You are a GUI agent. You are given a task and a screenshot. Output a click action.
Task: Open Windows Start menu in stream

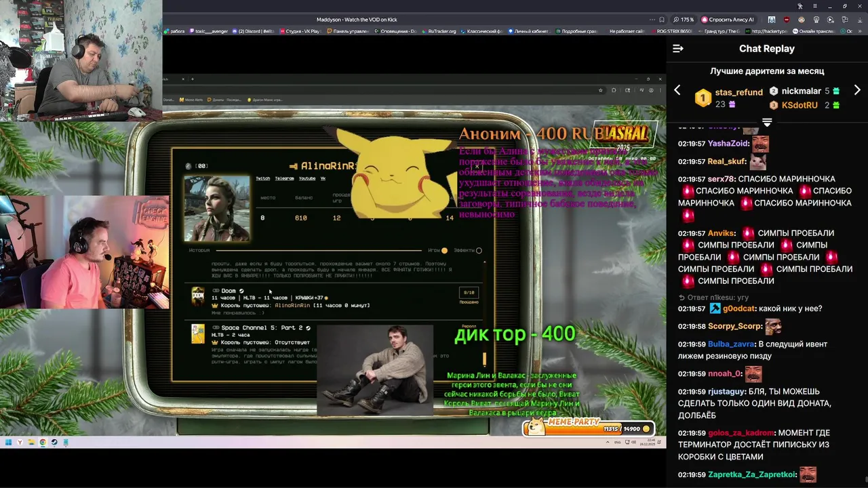point(9,443)
